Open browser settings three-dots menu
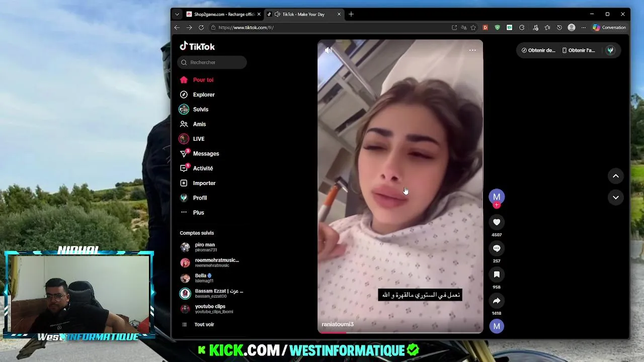 [584, 28]
